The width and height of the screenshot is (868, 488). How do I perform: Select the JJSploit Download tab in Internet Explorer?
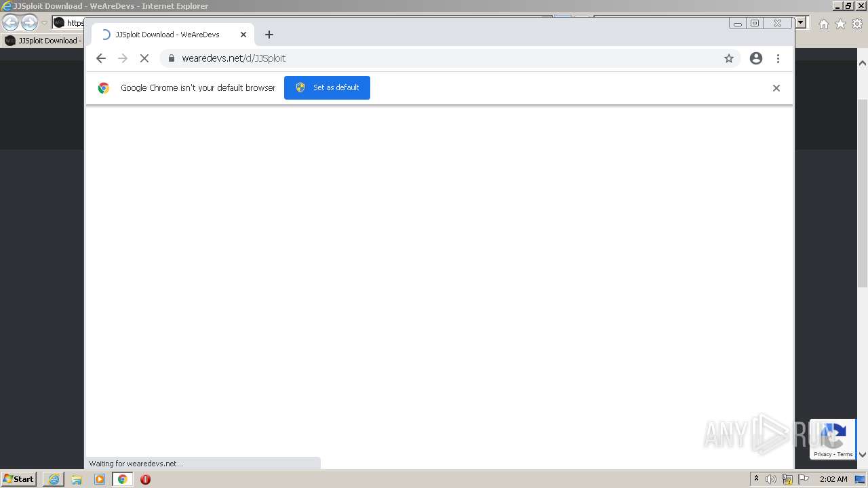pos(43,41)
